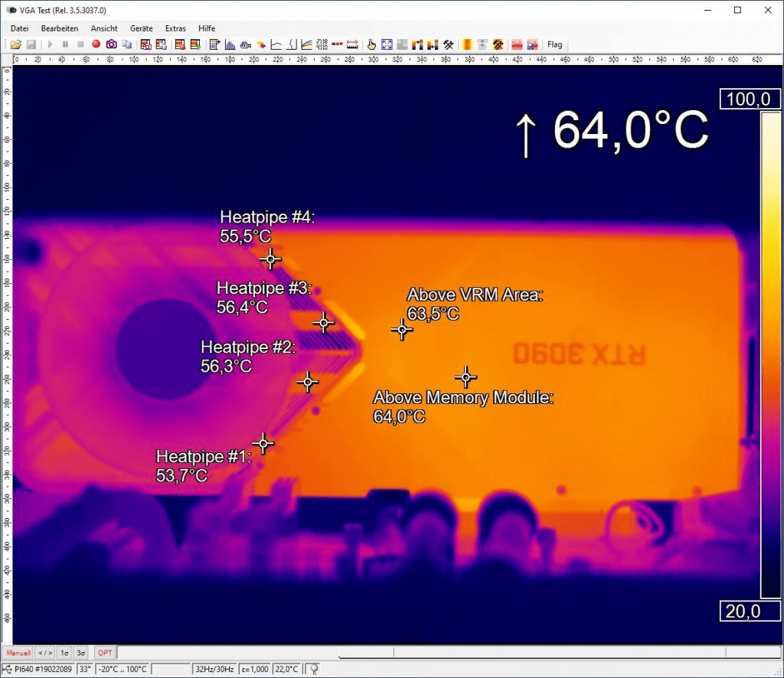Start playback with the Play button
Screen dimensions: 784x678
(50, 44)
